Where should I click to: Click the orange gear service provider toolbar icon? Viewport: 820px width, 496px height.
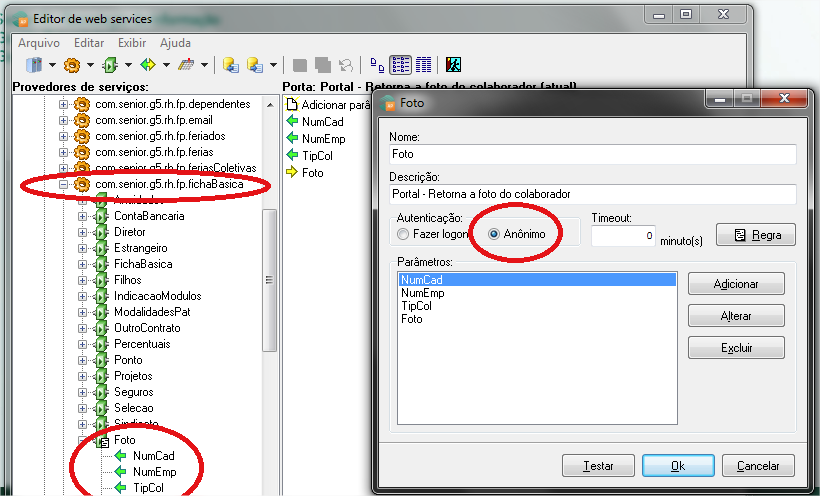pyautogui.click(x=72, y=65)
